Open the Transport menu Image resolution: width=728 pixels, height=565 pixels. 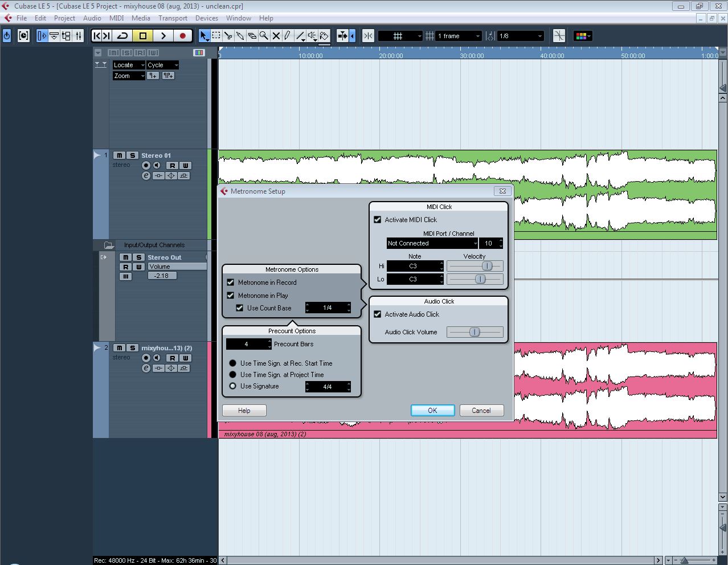pyautogui.click(x=173, y=18)
